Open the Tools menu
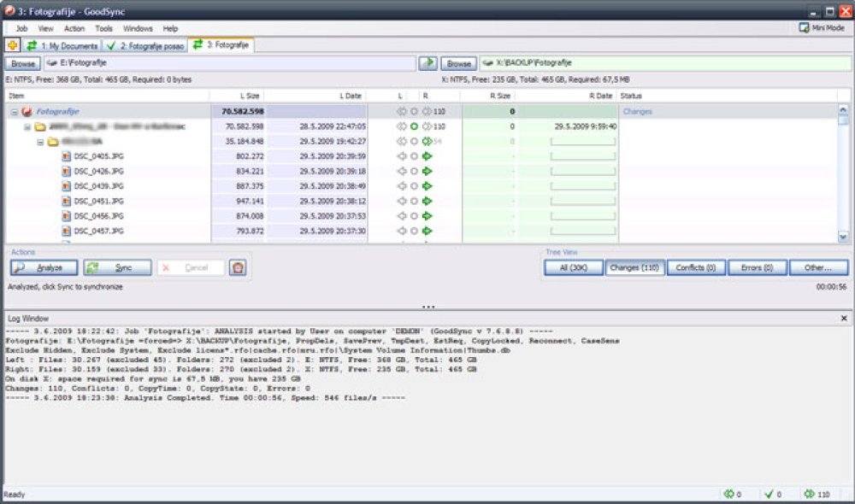 point(103,28)
